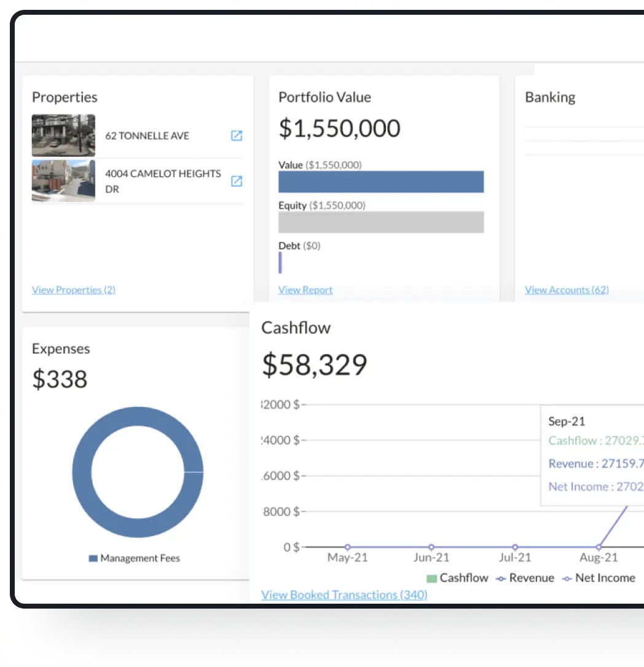Open external link icon for 62 Tonnelle Ave
Screen dimensions: 644x667
pos(236,136)
